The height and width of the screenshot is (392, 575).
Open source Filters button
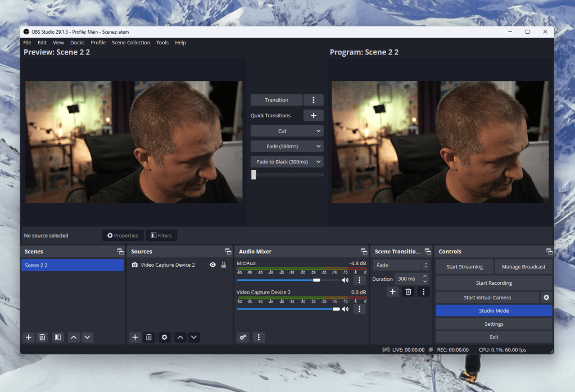coord(161,235)
